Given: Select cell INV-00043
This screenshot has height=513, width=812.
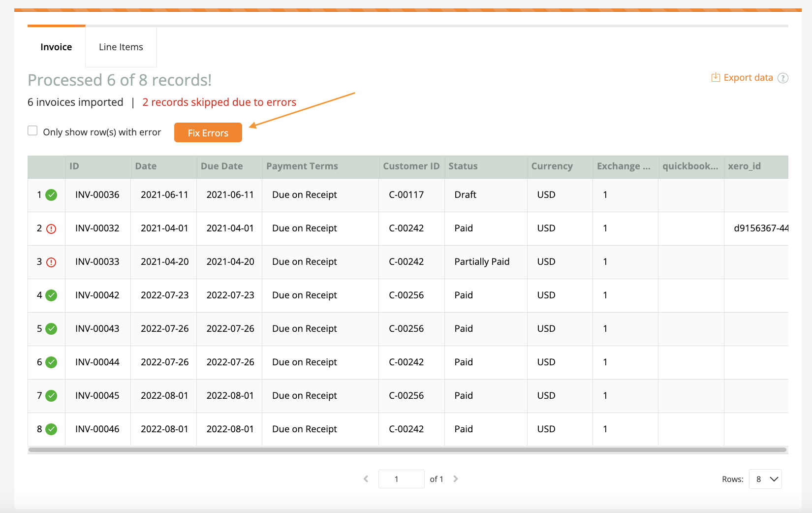Looking at the screenshot, I should click(x=97, y=329).
